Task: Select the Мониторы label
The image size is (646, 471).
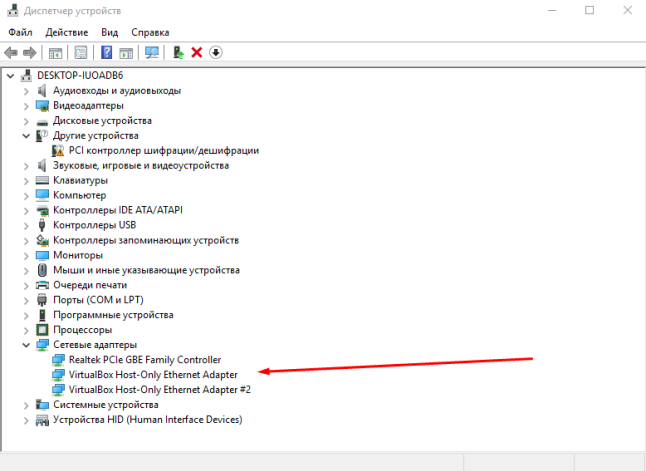Action: click(78, 255)
